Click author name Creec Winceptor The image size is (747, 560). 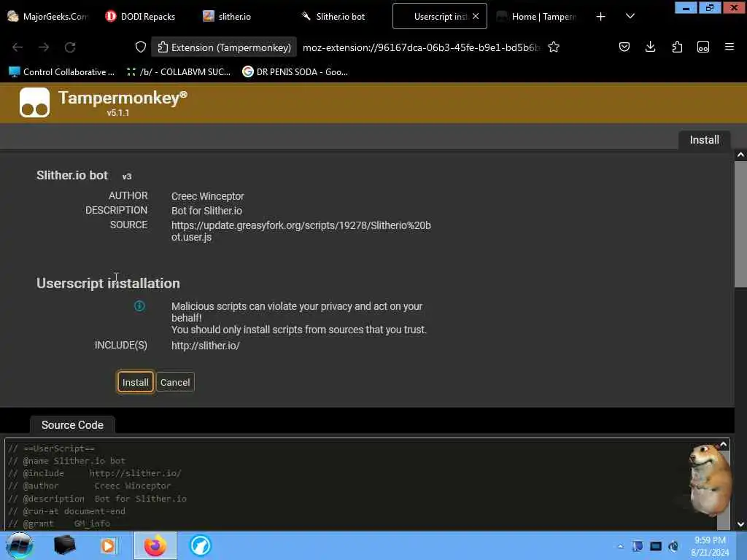click(x=208, y=196)
